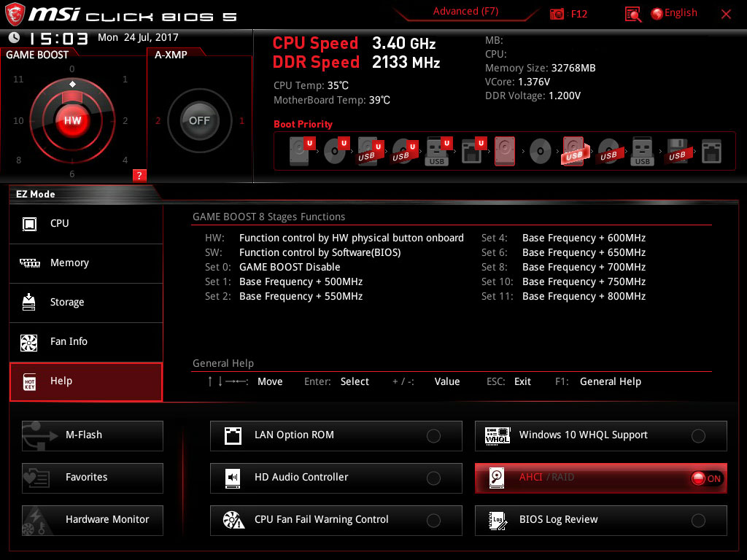This screenshot has height=560, width=747.
Task: Select the Memory tab in sidebar
Action: pyautogui.click(x=86, y=263)
